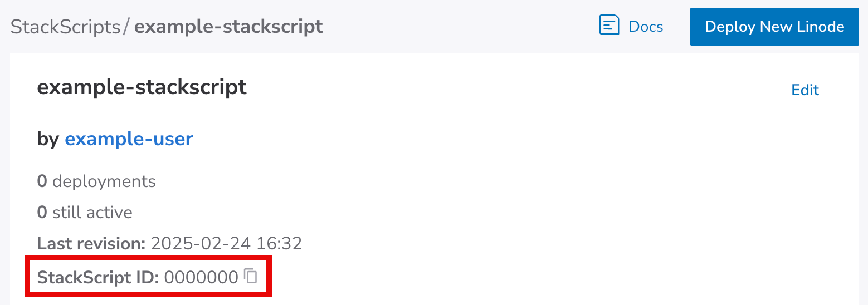Click the example-stackscript breadcrumb title
Screen dimensions: 868x305
pyautogui.click(x=228, y=27)
